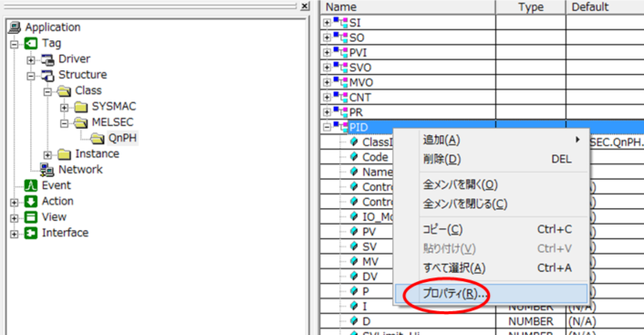The width and height of the screenshot is (644, 335).
Task: Collapse the MELSEC folder node
Action: coord(64,123)
